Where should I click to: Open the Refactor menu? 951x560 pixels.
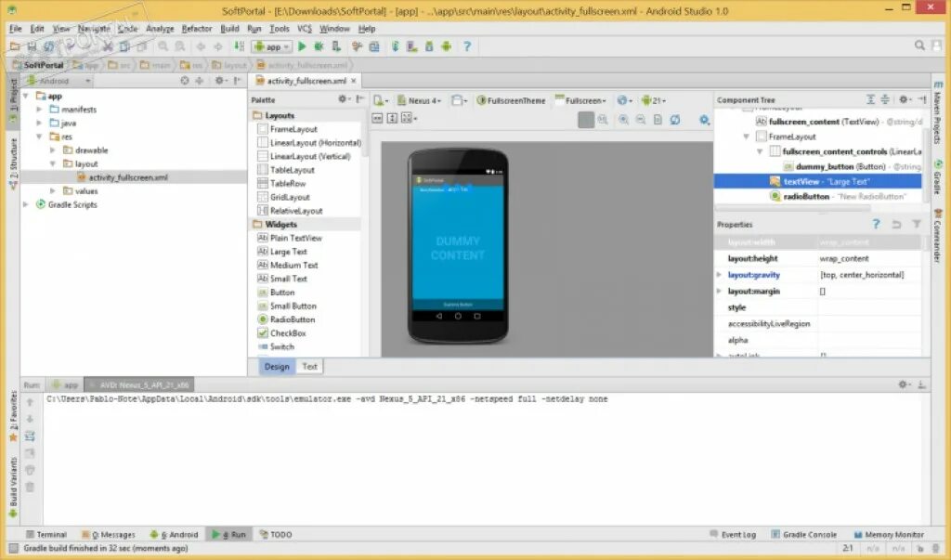click(x=197, y=29)
